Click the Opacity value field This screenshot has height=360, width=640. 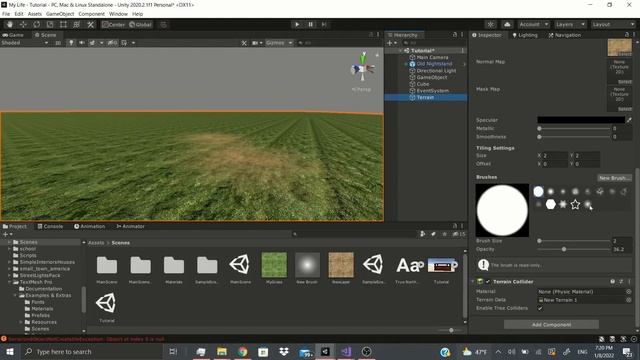[622, 249]
